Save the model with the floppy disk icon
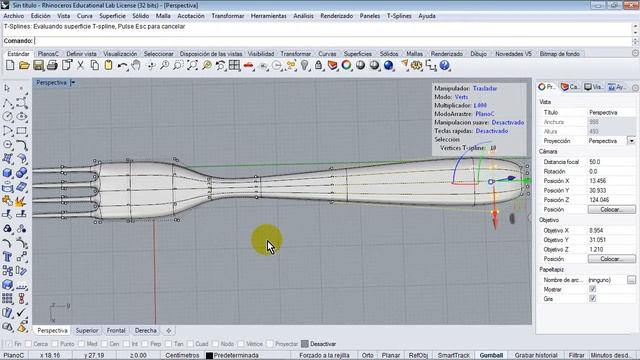This screenshot has height=360, width=640. point(38,65)
